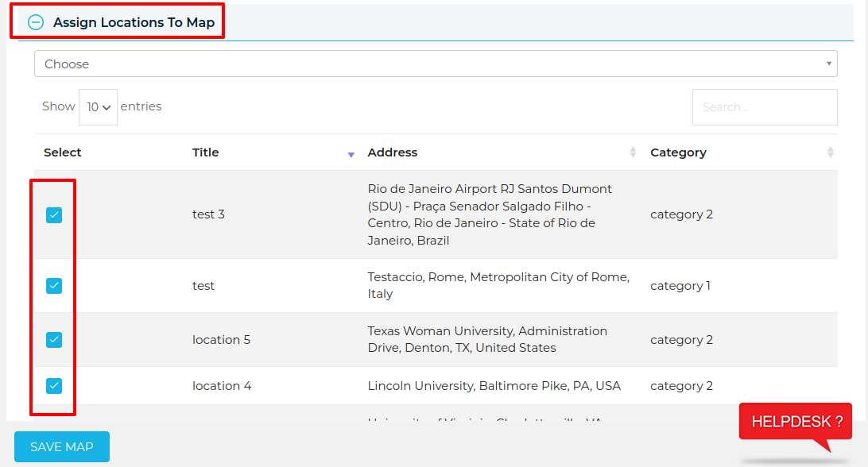Click the Select column header
868x467 pixels.
[x=62, y=152]
